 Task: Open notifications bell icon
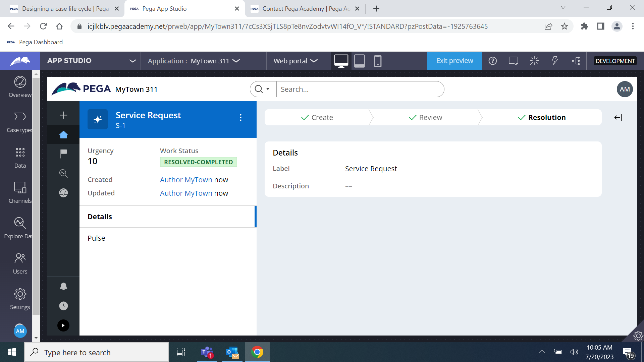[63, 286]
